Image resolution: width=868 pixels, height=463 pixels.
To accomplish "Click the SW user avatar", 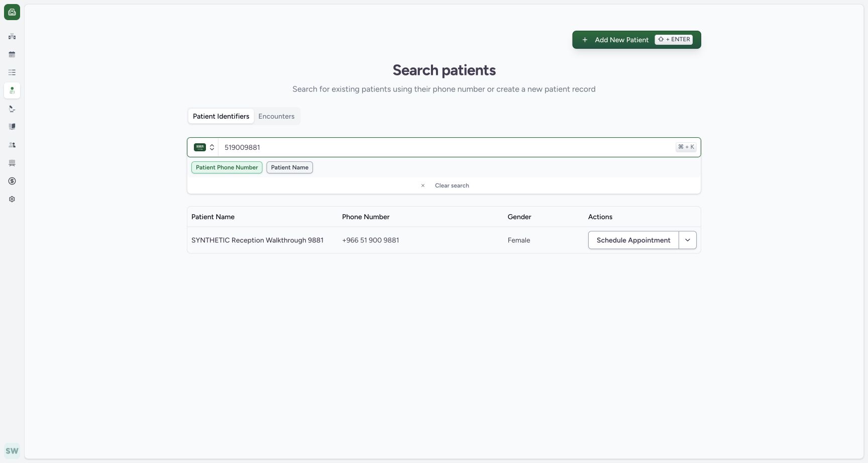I will (x=12, y=451).
